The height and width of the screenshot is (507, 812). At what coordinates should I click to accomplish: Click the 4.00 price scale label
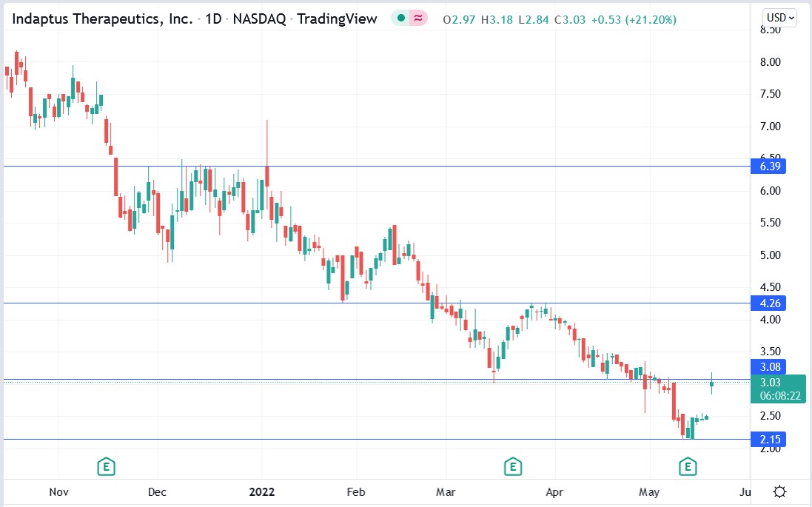tap(770, 320)
